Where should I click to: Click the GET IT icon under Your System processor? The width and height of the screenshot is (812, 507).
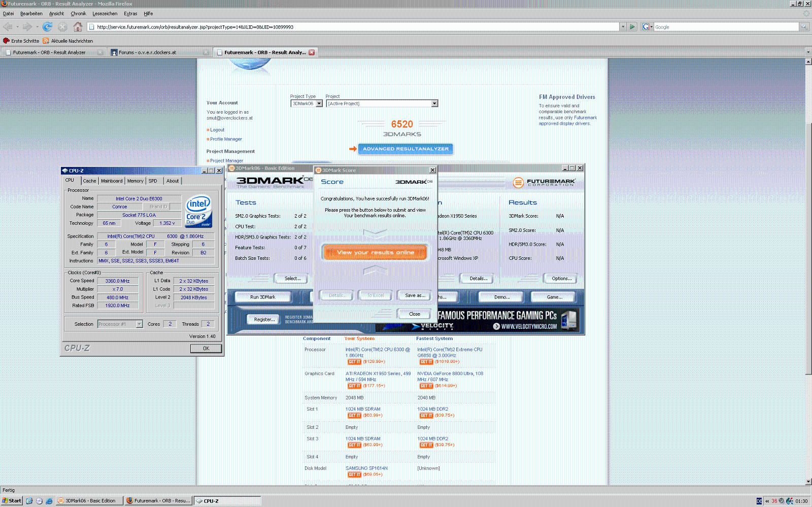(354, 362)
